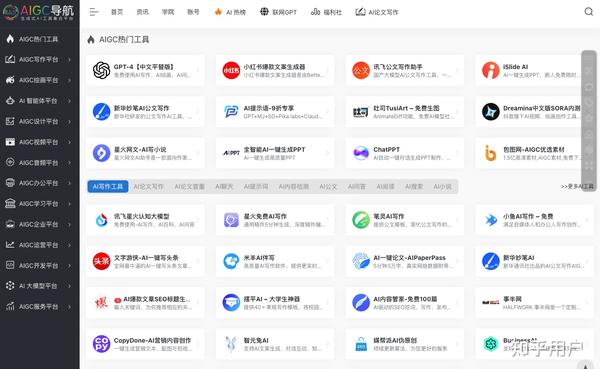Expand AIGC音频平台 sidebar chevron
Screen dimensions: 600x369
(70, 163)
